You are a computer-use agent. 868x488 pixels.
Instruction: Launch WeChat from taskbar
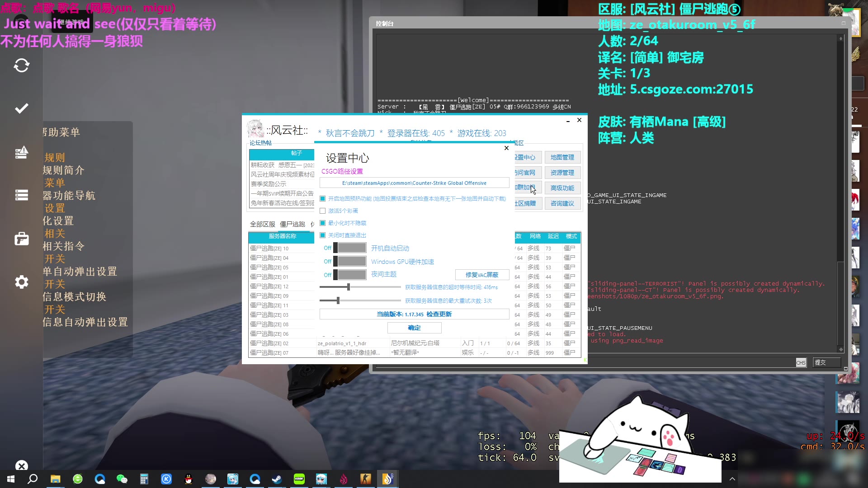pos(122,479)
